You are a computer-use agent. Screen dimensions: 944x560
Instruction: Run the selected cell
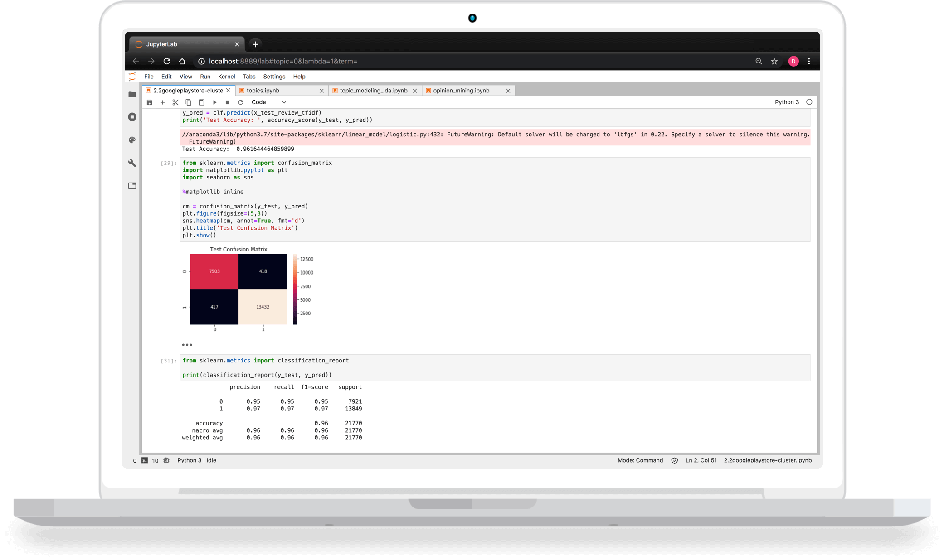214,102
